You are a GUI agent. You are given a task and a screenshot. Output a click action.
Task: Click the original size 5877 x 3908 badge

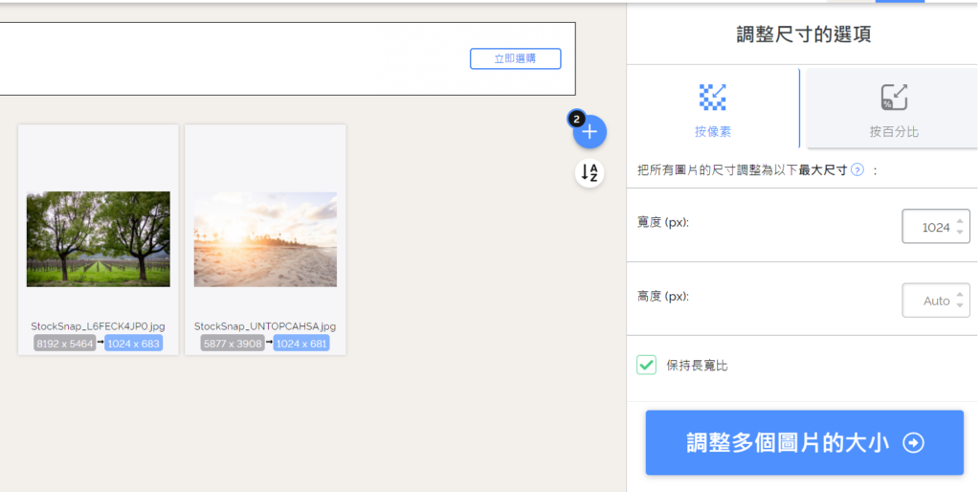[233, 344]
